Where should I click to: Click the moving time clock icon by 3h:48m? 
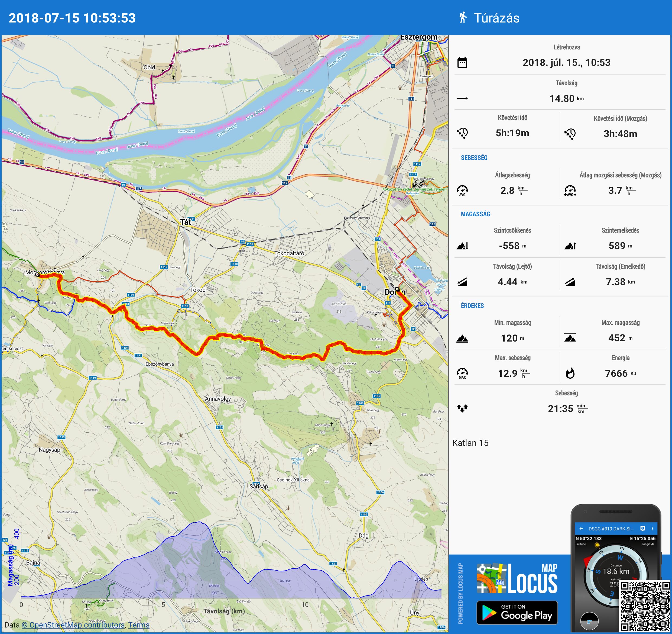[570, 134]
